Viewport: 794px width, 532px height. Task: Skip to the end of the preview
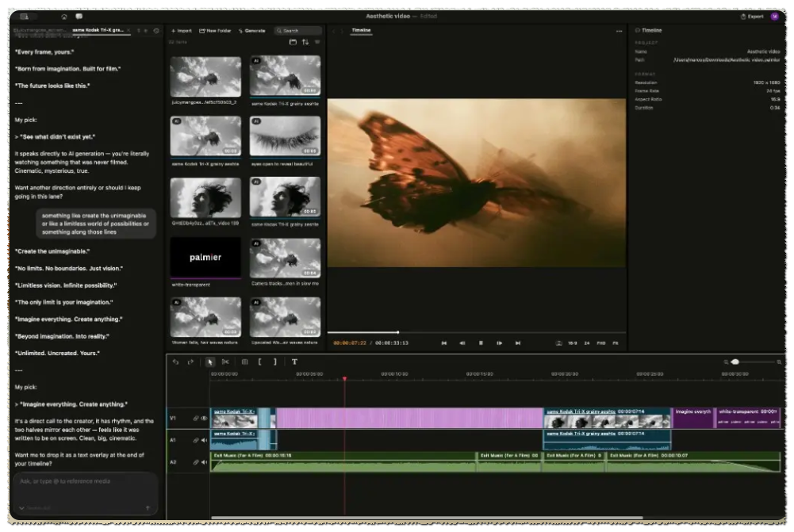tap(517, 343)
